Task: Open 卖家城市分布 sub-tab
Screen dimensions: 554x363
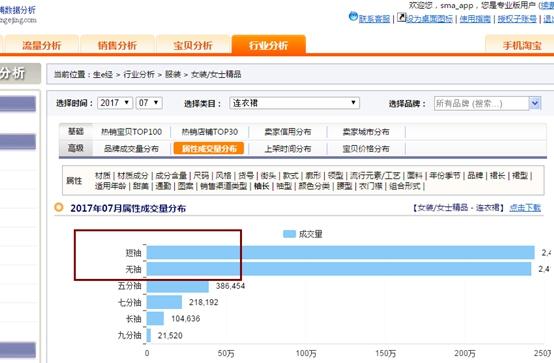Action: point(366,132)
